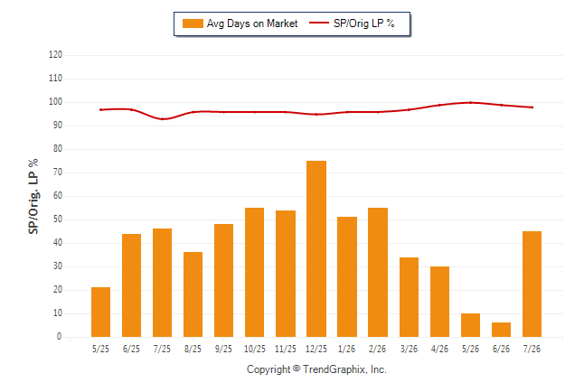Click the red SP/Orig LP % legend line
The image size is (584, 392).
click(x=319, y=23)
